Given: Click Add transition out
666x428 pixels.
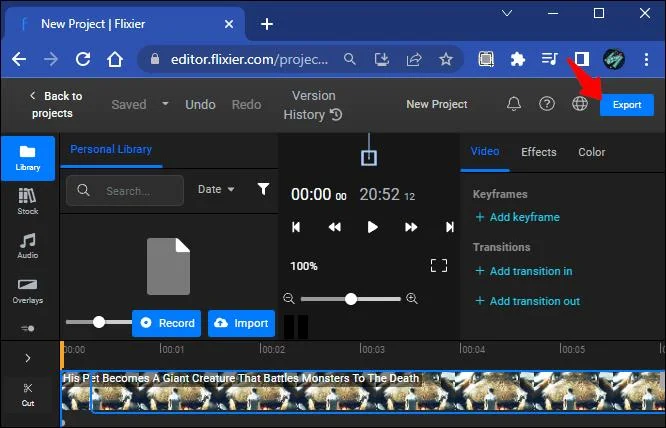Looking at the screenshot, I should click(x=527, y=301).
